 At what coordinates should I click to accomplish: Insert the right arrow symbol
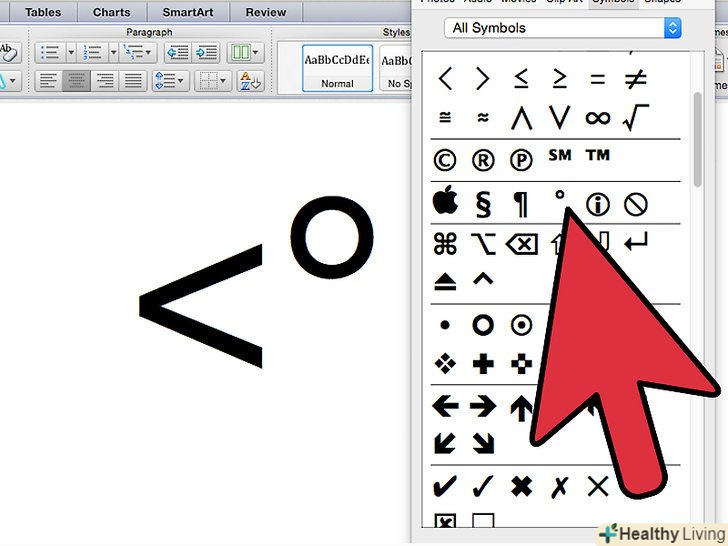483,406
